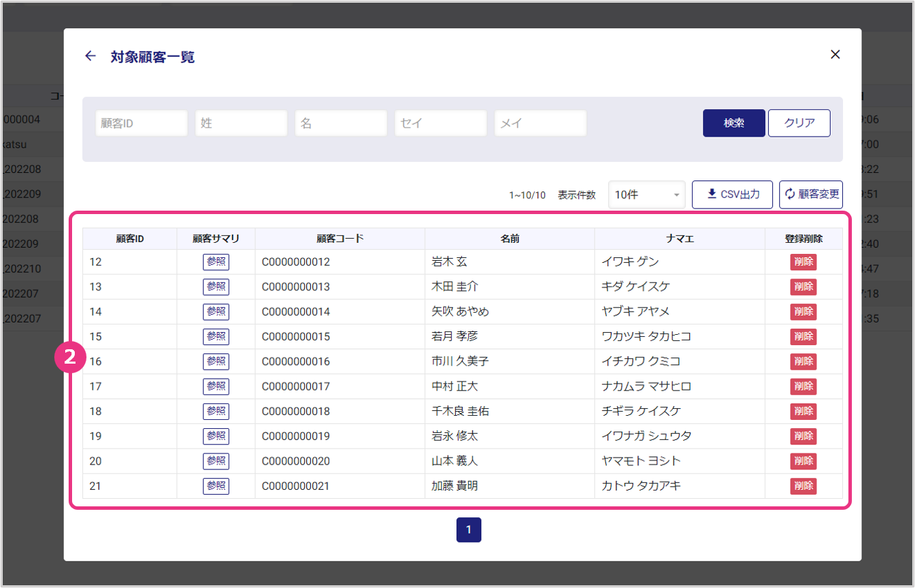Open 参照 summary for customer 12
The height and width of the screenshot is (588, 915).
pyautogui.click(x=216, y=262)
